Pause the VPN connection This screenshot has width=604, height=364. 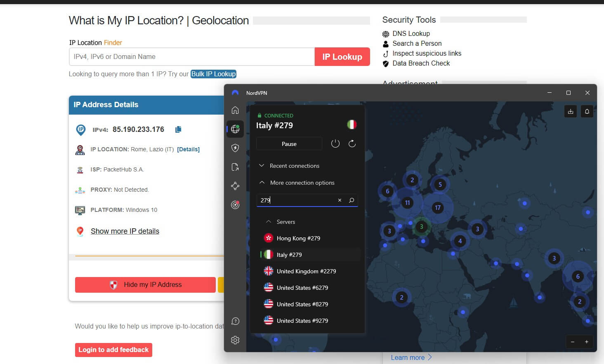click(289, 144)
